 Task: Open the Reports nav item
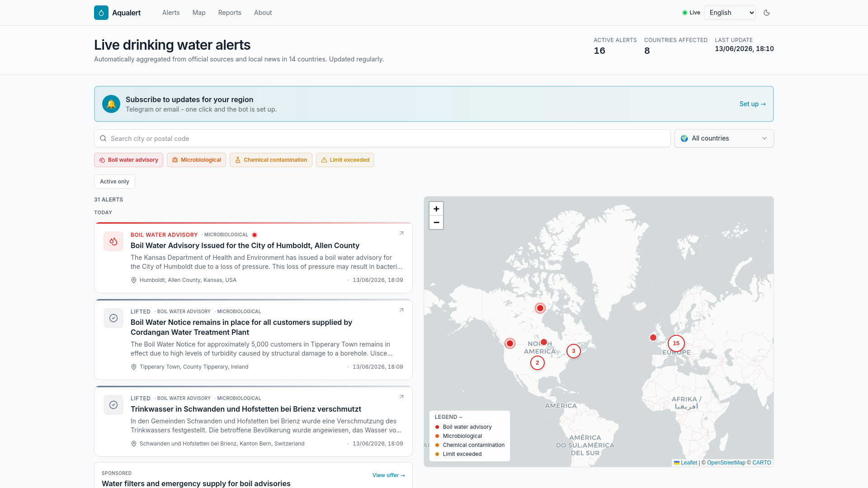pyautogui.click(x=230, y=13)
